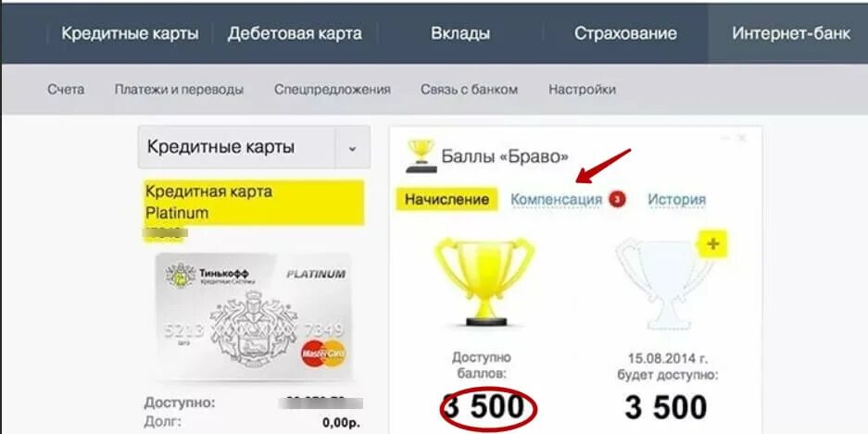Click the Настройки link
This screenshot has width=868, height=434.
click(582, 89)
